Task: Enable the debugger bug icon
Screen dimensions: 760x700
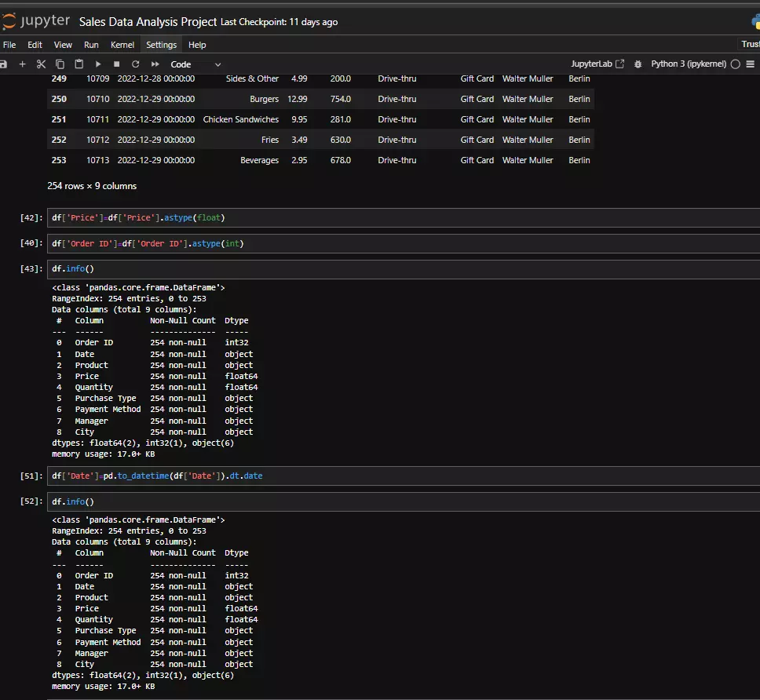Action: [x=638, y=64]
